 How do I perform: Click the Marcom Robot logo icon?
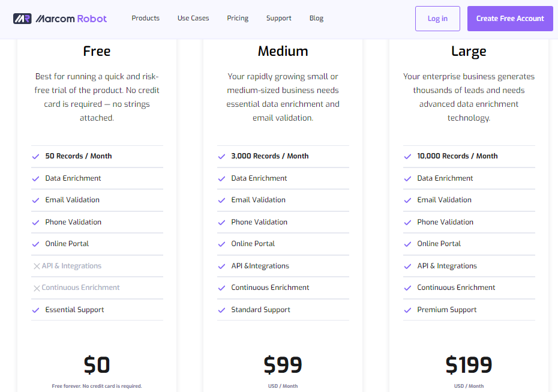click(22, 19)
